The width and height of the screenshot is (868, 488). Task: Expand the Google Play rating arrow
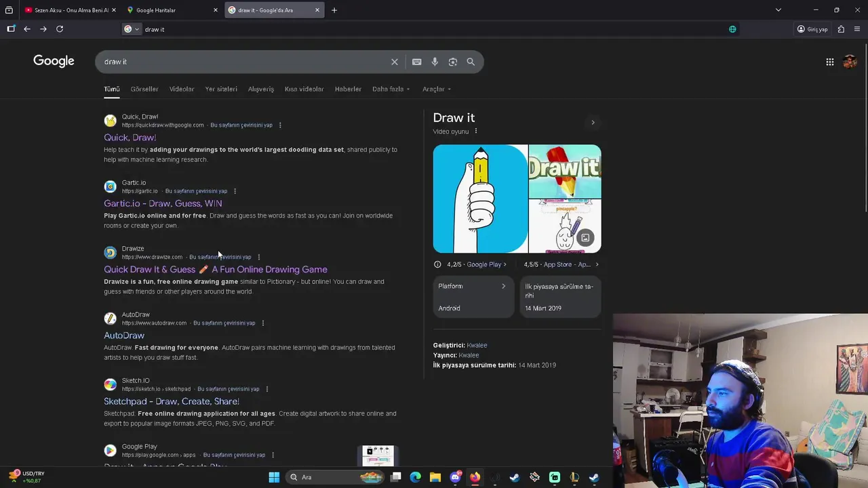tap(505, 264)
